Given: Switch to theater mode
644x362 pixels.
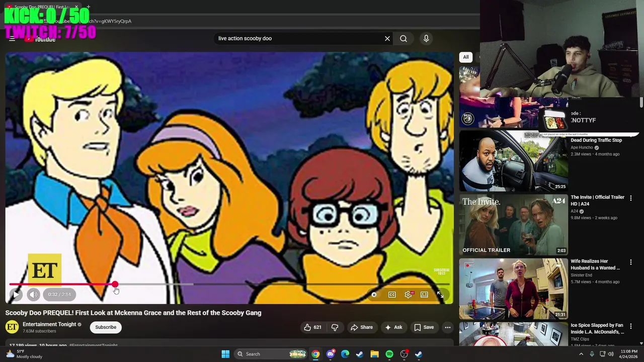Looking at the screenshot, I should [424, 295].
